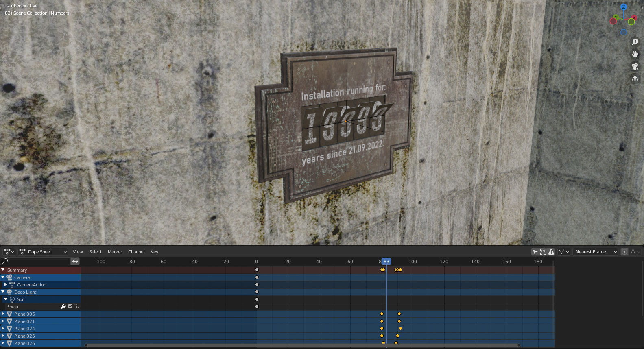Collapse the Sun data channel
Screen dimensions: 644x349
click(6, 299)
